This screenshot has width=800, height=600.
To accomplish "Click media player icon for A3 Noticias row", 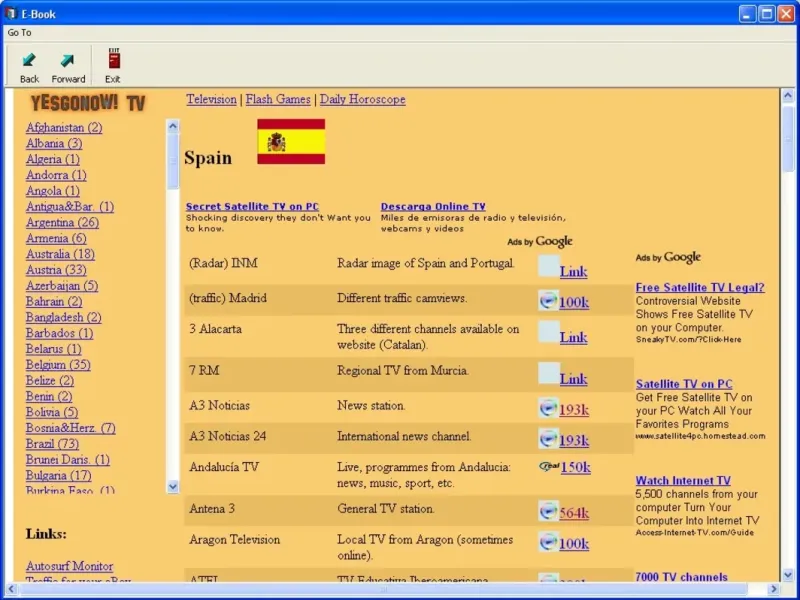I will coord(548,408).
